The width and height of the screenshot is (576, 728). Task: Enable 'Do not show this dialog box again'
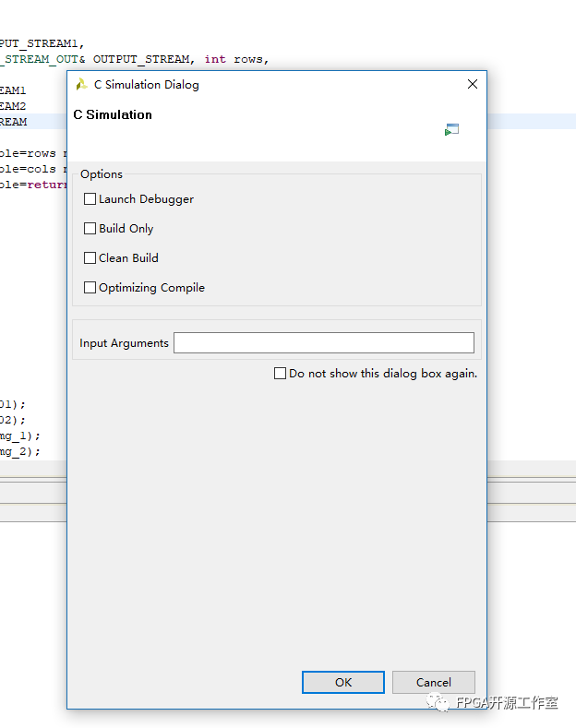(x=281, y=374)
